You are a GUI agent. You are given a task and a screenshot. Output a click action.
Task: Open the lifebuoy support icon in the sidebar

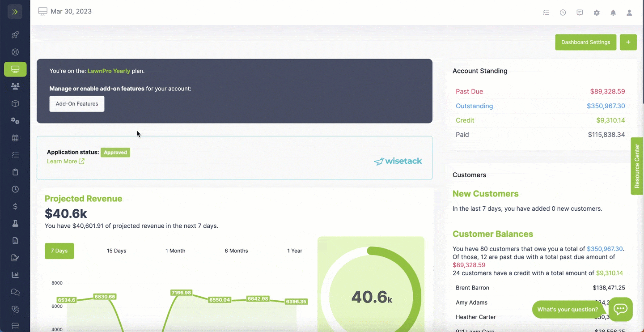[x=15, y=52]
